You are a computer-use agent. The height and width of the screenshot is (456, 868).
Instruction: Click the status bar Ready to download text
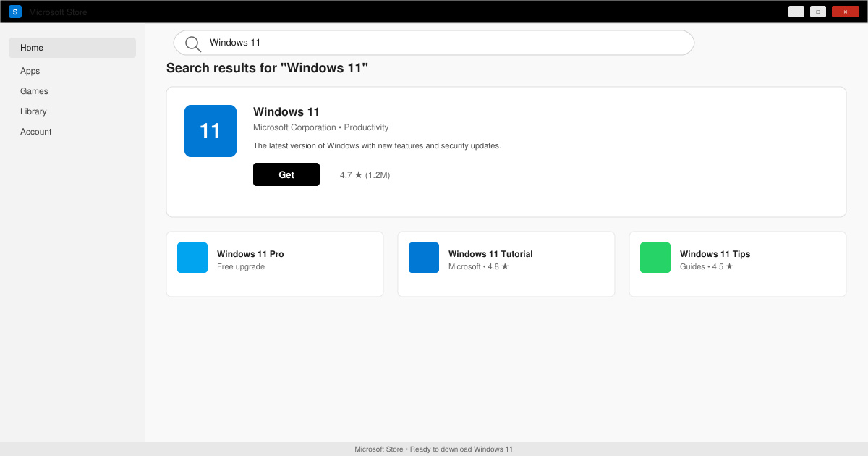tap(434, 449)
